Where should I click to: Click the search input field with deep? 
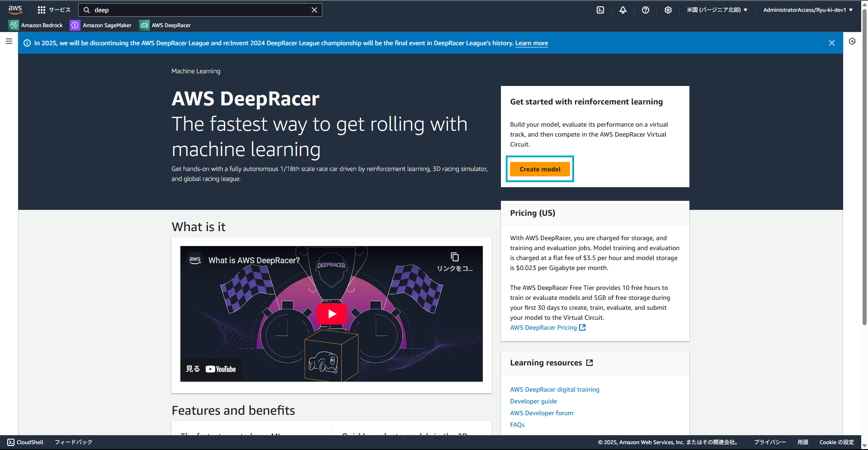tap(200, 10)
